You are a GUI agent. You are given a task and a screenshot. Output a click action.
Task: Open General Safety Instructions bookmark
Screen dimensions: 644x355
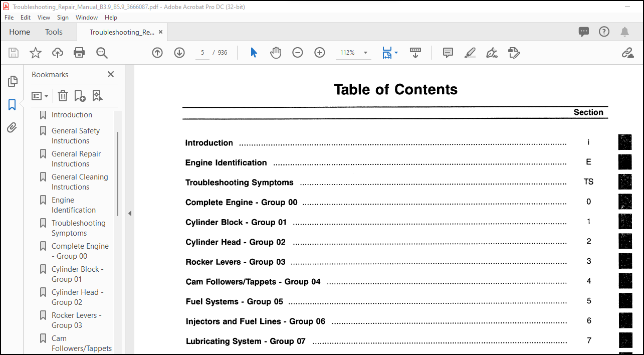[76, 136]
